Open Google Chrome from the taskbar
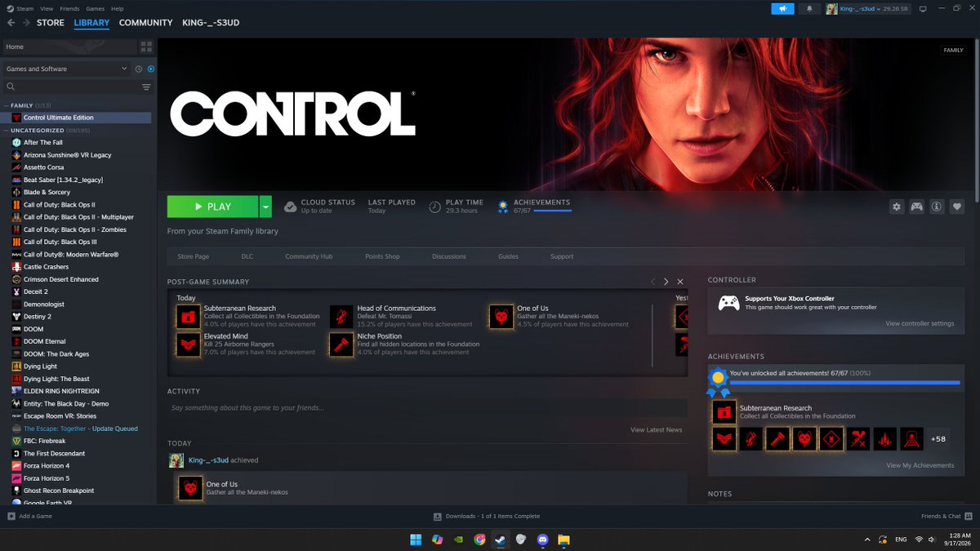The width and height of the screenshot is (980, 551). tap(479, 540)
